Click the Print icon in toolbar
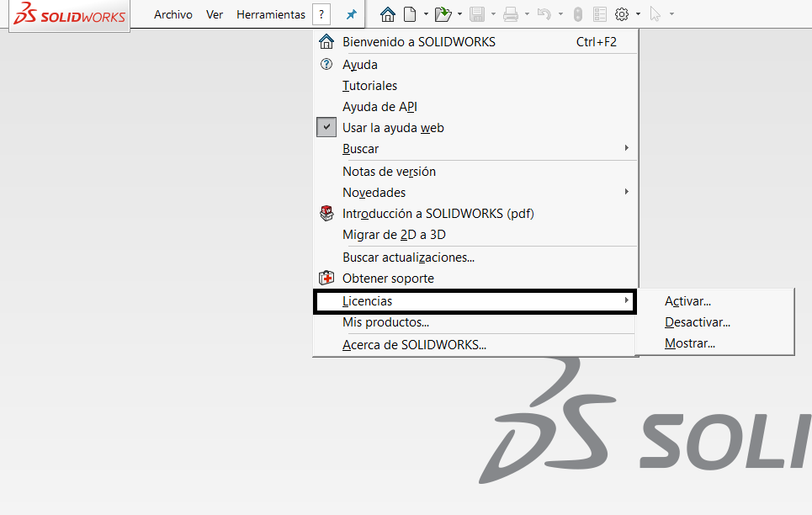The height and width of the screenshot is (515, 812). pos(511,14)
